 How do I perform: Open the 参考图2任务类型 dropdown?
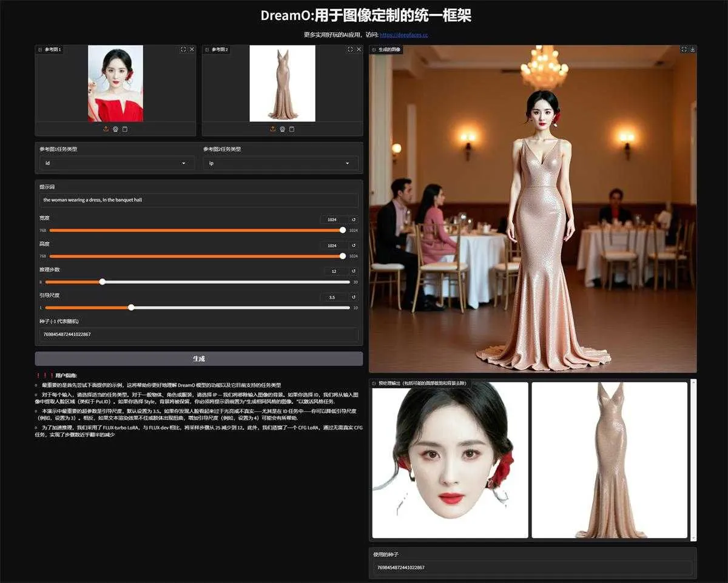click(280, 163)
